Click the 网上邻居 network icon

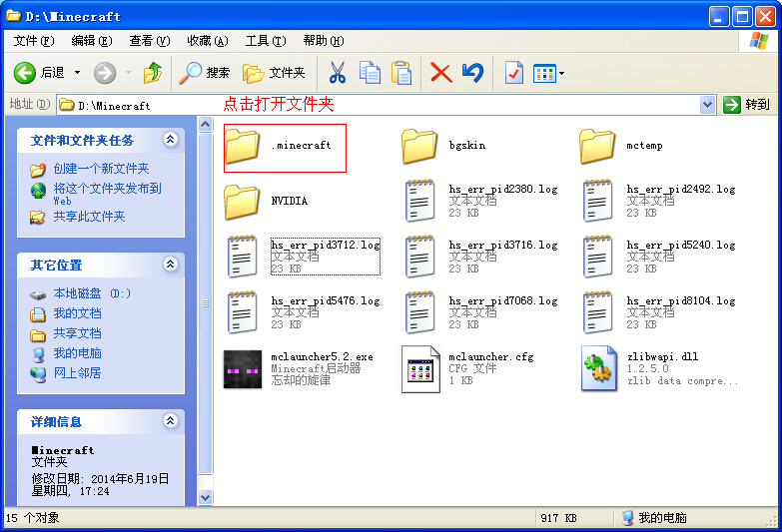point(38,374)
